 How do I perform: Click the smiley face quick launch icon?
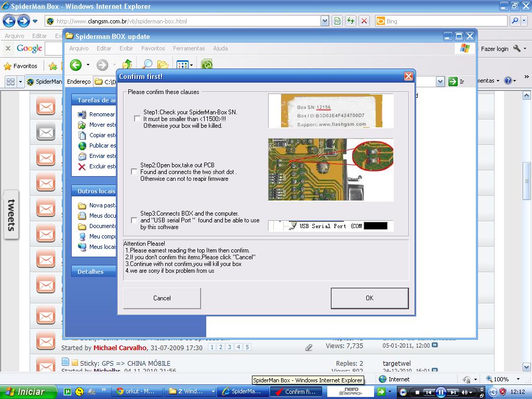click(x=79, y=392)
